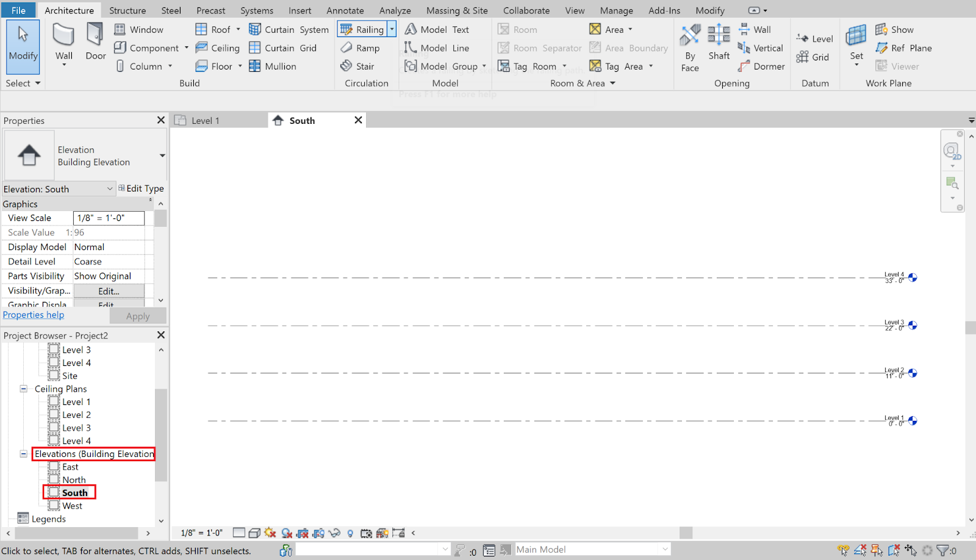Viewport: 976px width, 560px height.
Task: Activate the Stair tool
Action: pyautogui.click(x=357, y=66)
